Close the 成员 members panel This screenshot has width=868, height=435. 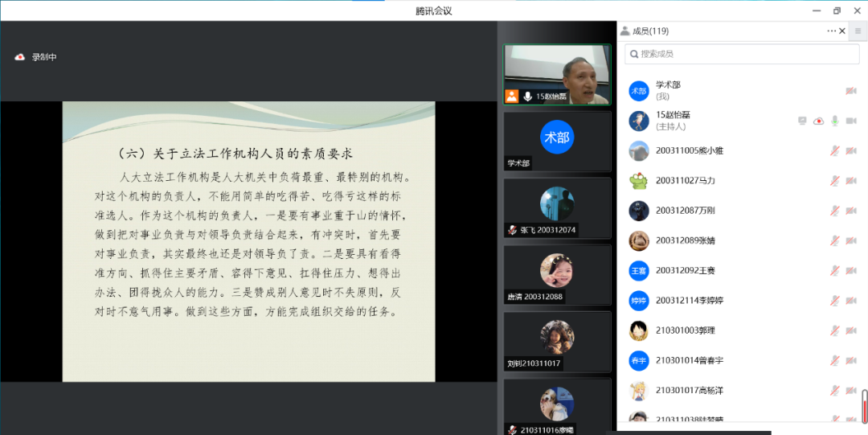(x=842, y=31)
